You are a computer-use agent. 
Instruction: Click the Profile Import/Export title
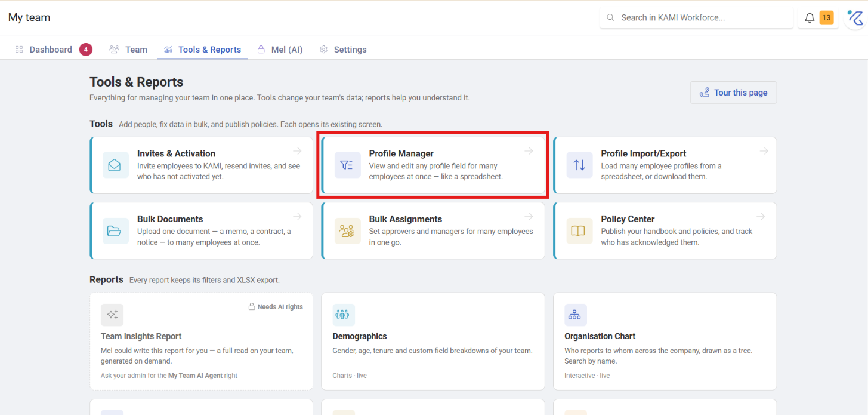tap(644, 153)
